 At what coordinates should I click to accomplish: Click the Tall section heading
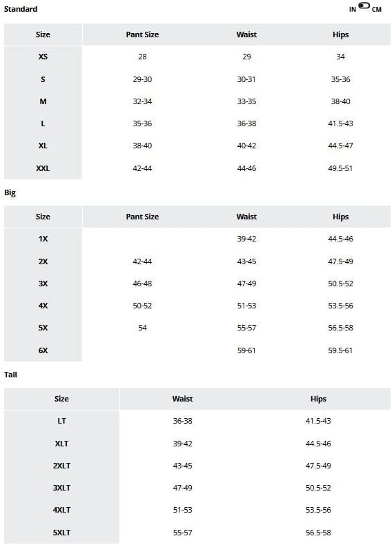(10, 375)
